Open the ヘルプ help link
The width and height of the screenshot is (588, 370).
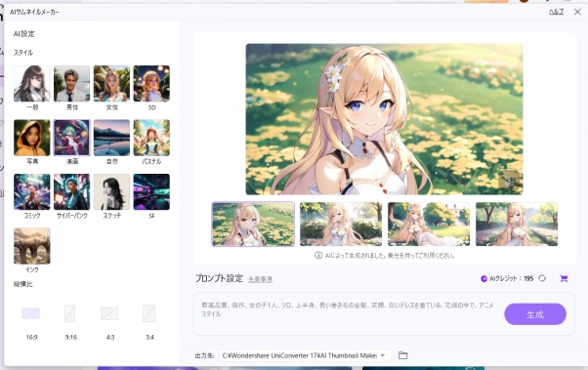coord(556,12)
